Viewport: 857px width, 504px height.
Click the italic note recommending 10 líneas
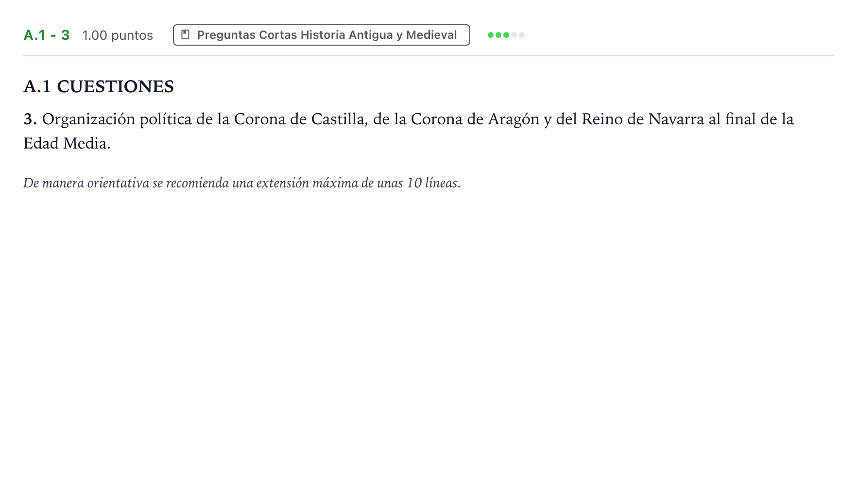point(242,183)
